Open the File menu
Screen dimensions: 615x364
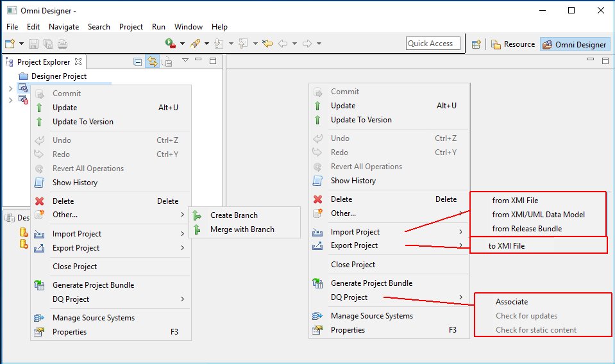(12, 27)
